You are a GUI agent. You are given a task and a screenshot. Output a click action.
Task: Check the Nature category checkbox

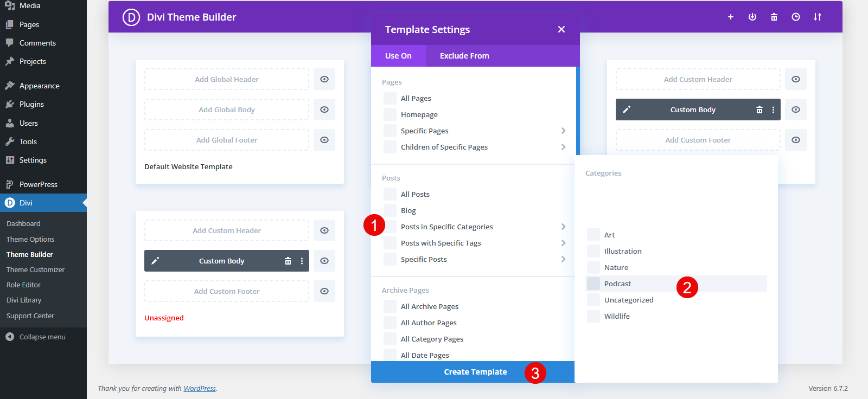pos(593,267)
